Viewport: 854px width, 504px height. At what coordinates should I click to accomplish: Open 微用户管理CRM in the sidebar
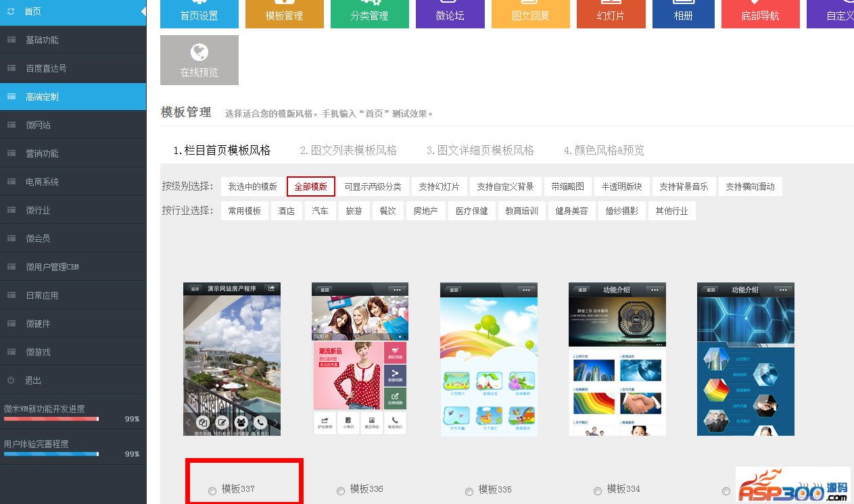pos(73,267)
